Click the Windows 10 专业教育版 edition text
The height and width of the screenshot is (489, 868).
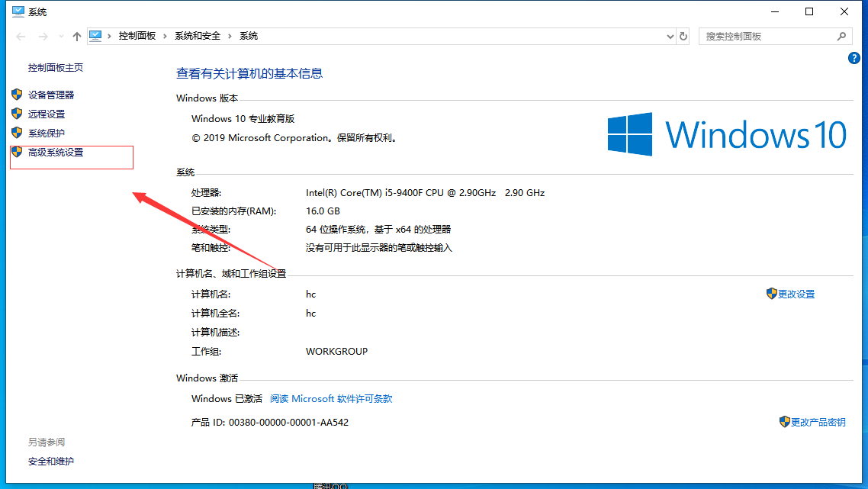pos(243,119)
